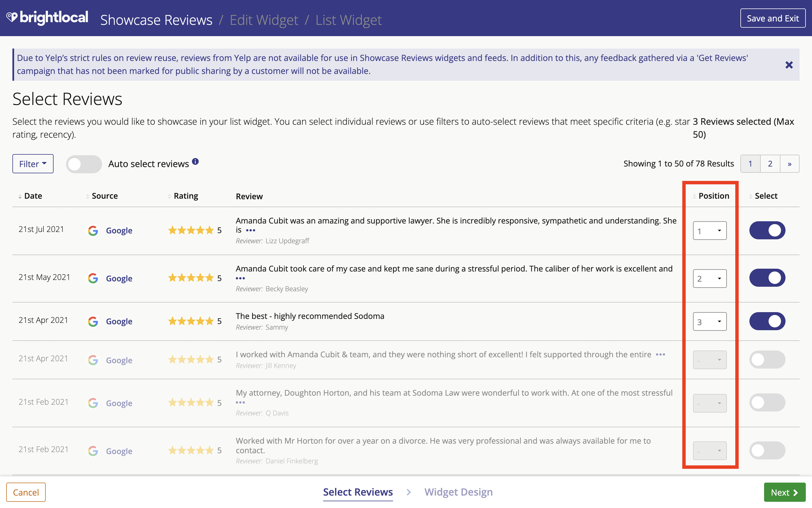Expand truncated Lizz Updegraff review ellipsis
Viewport: 812px width, 508px height.
(x=251, y=231)
